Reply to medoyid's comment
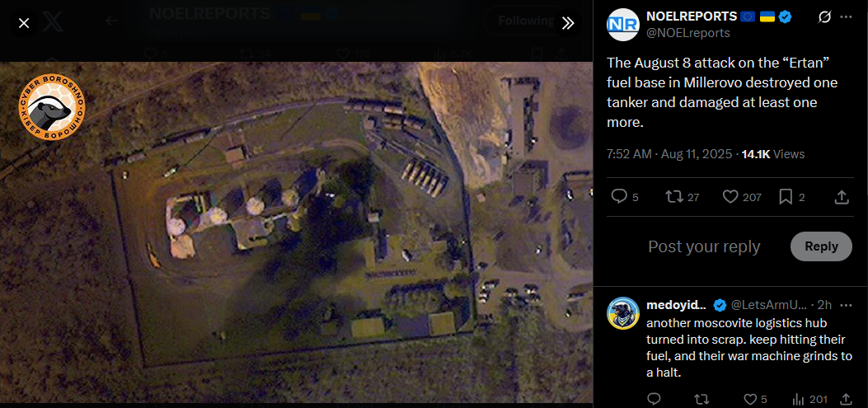This screenshot has width=868, height=408. tap(654, 399)
